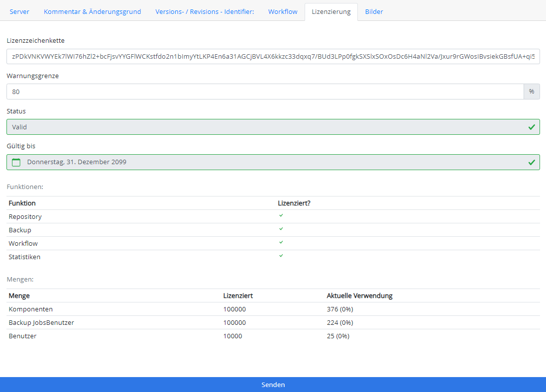546x392 pixels.
Task: Switch to the Workflow tab
Action: pyautogui.click(x=283, y=11)
